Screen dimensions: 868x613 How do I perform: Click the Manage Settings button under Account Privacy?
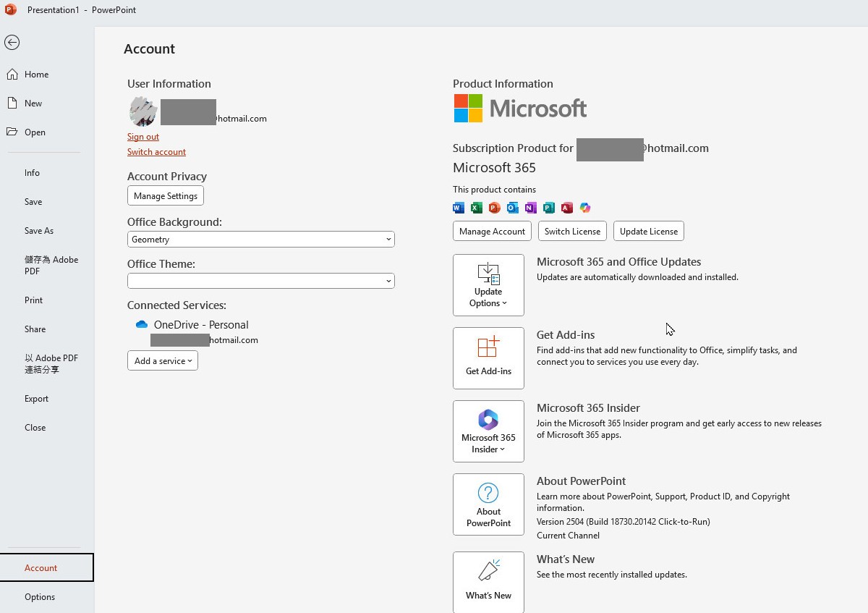165,195
